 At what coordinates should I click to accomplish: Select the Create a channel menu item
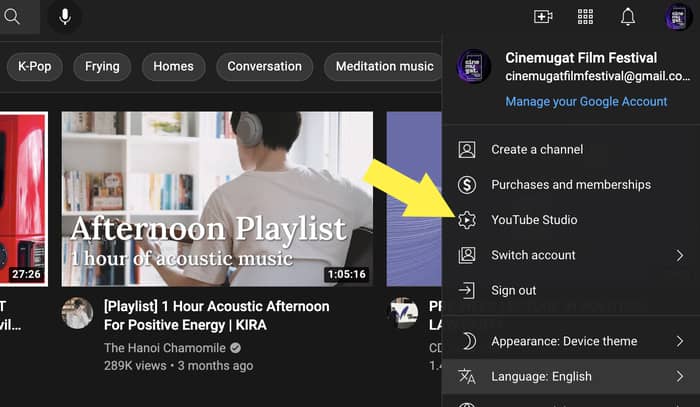571,150
